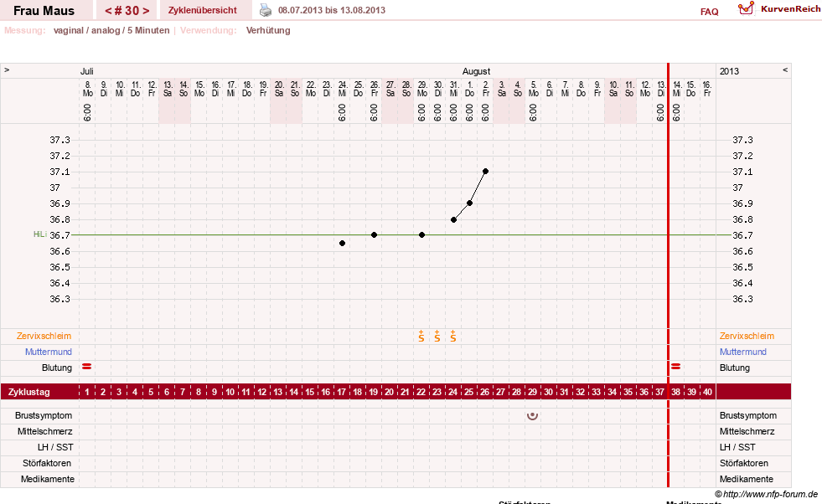Open the Zyklenübersicht tab

click(x=202, y=11)
